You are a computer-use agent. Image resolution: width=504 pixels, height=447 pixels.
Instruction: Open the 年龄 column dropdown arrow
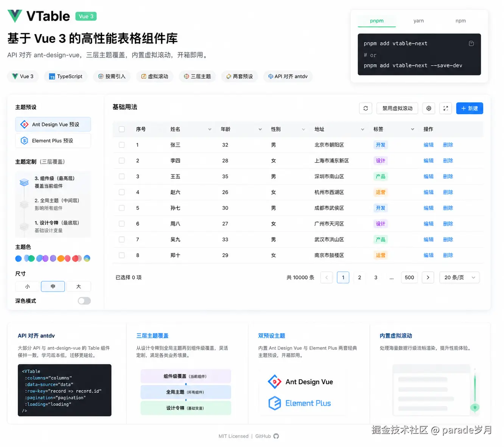click(x=260, y=129)
